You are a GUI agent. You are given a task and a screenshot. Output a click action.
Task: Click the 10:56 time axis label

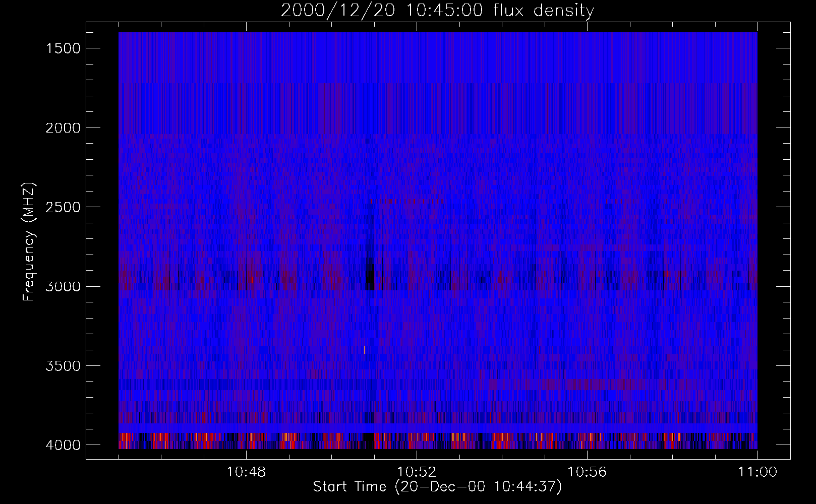tap(587, 472)
